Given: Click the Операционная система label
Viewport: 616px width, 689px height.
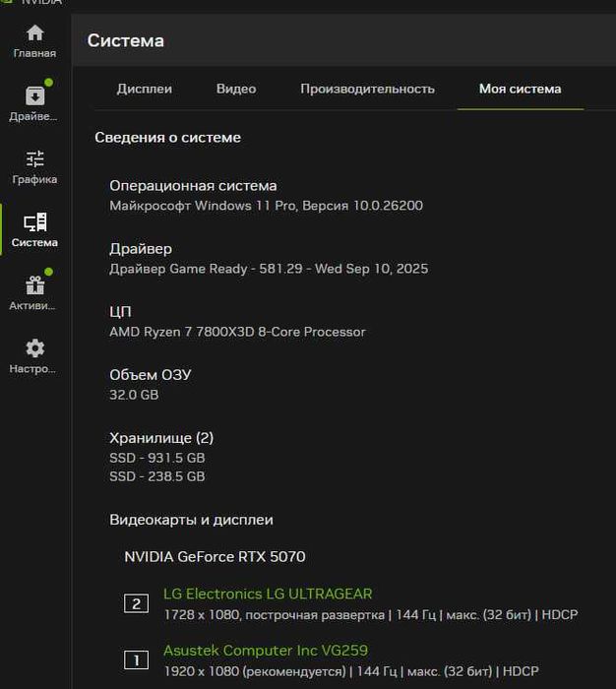Looking at the screenshot, I should (x=193, y=186).
